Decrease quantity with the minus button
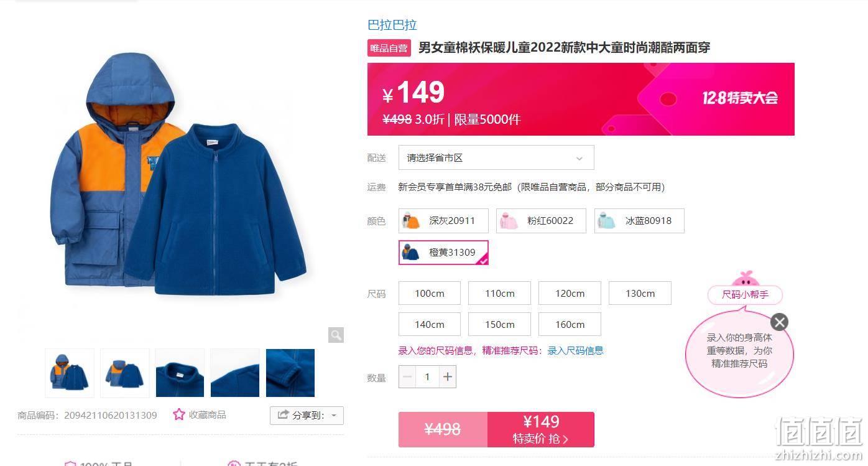The image size is (868, 466). point(407,376)
